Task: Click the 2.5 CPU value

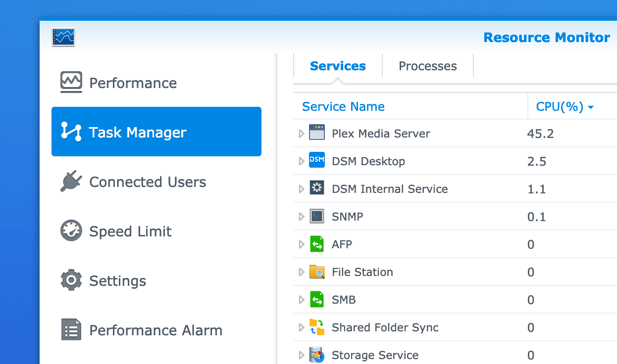Action: (x=537, y=161)
